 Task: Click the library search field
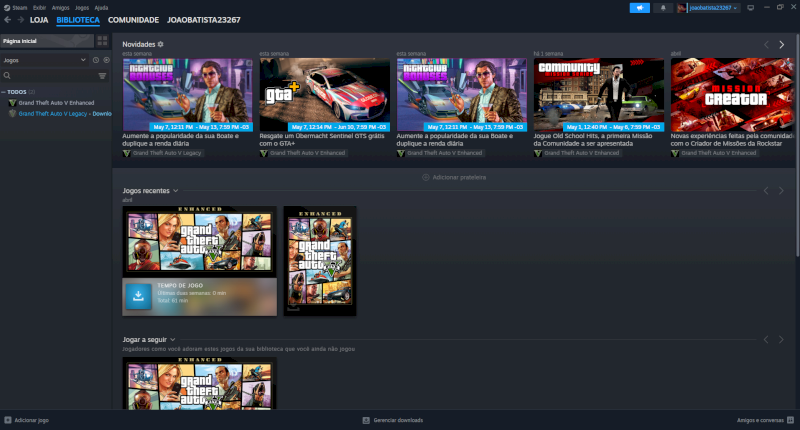50,75
